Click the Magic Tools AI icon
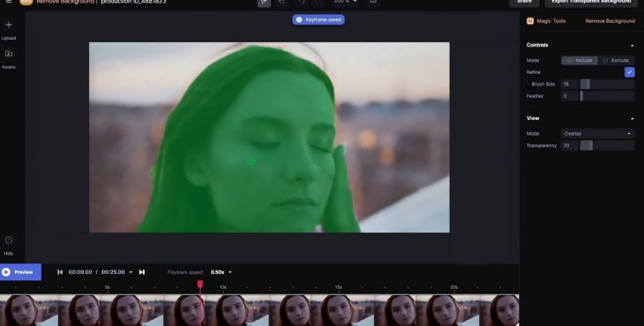 [x=530, y=21]
